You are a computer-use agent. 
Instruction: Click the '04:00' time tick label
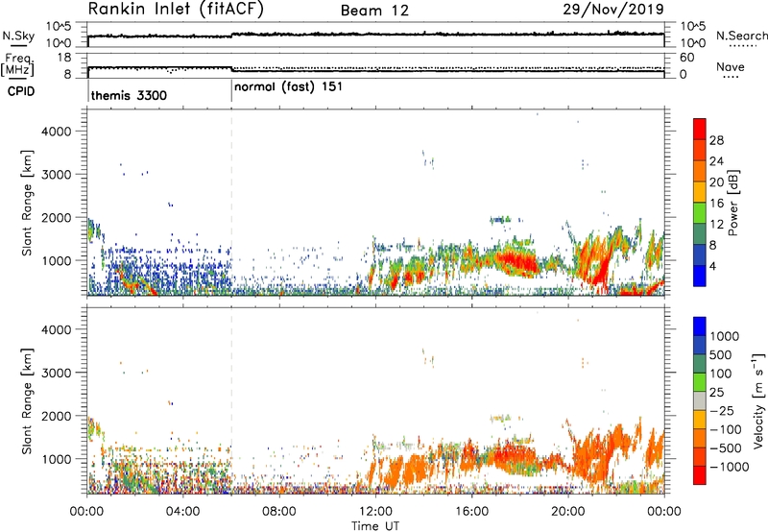pyautogui.click(x=182, y=512)
